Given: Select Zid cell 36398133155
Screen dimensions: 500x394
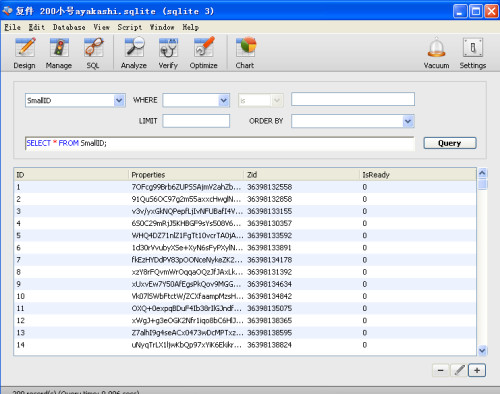Looking at the screenshot, I should point(269,211).
